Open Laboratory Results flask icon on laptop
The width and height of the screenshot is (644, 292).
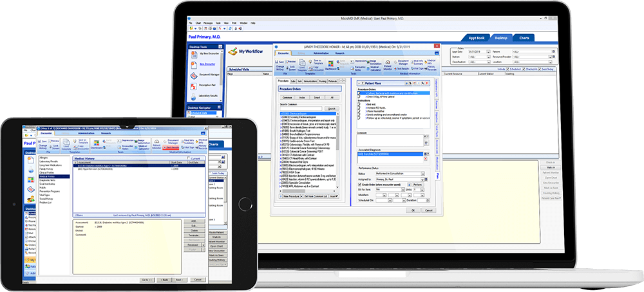pyautogui.click(x=193, y=96)
